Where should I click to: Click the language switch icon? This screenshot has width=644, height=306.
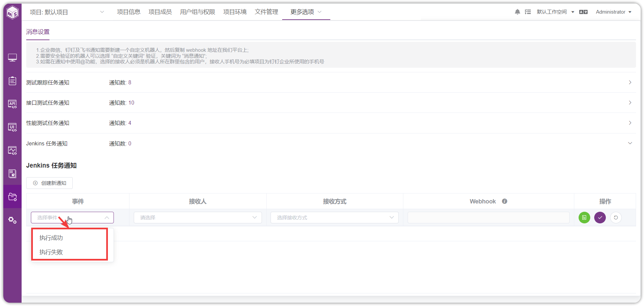click(583, 12)
